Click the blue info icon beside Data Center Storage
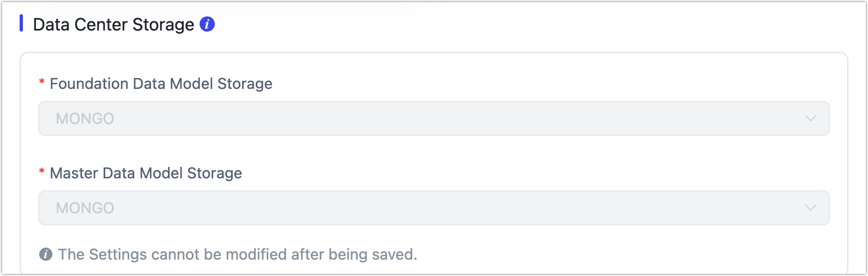868x276 pixels. tap(207, 25)
